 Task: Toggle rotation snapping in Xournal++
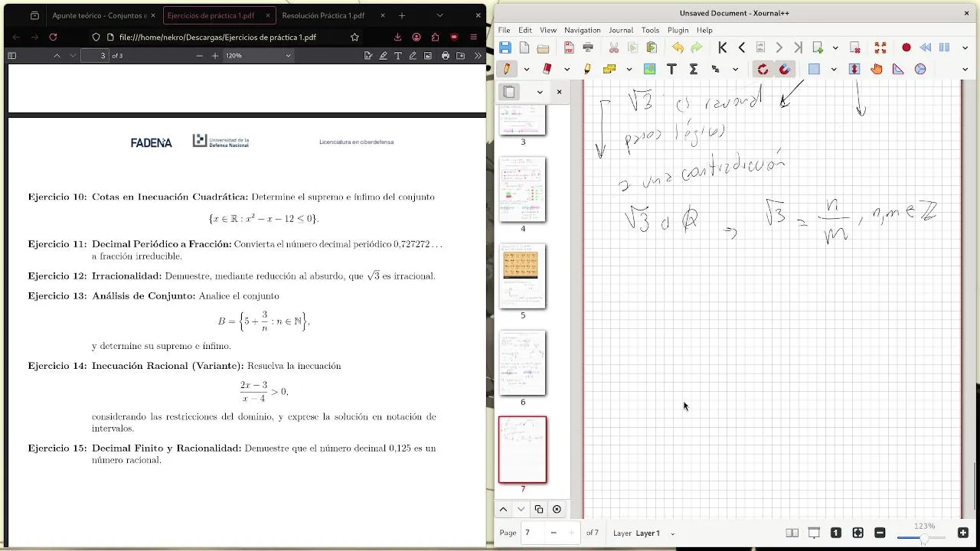coord(763,69)
